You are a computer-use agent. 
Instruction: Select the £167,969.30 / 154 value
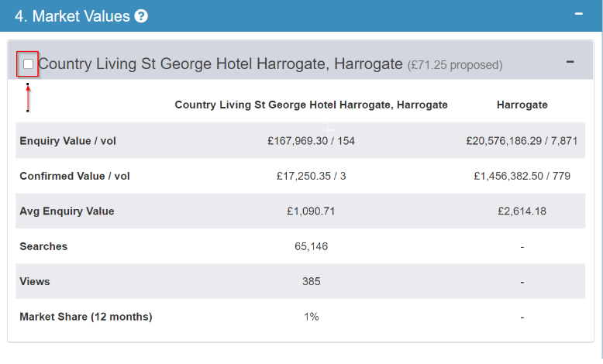coord(311,141)
